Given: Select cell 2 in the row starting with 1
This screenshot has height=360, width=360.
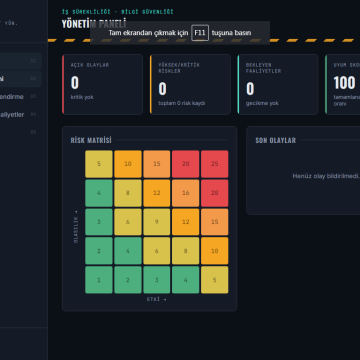Looking at the screenshot, I should point(128,280).
